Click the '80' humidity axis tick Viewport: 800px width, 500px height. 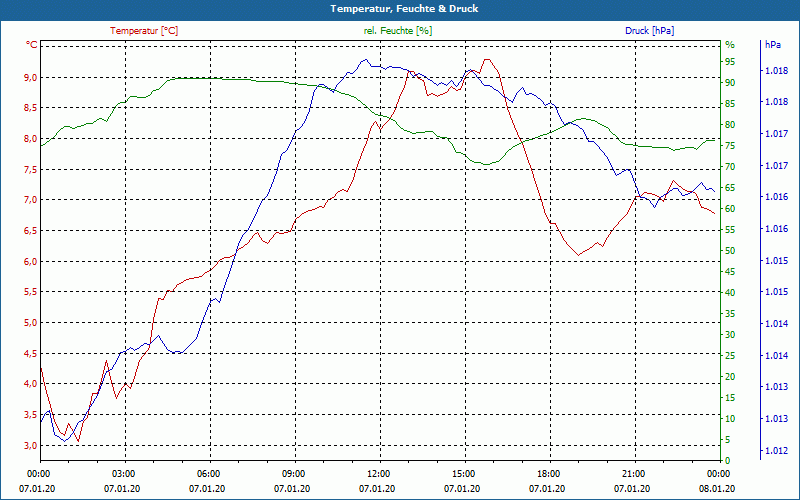point(730,124)
